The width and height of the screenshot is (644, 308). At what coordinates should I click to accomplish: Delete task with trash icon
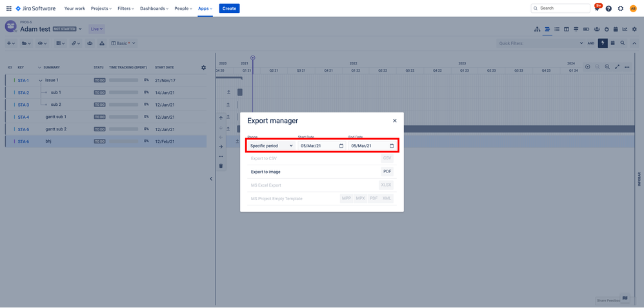point(221,166)
